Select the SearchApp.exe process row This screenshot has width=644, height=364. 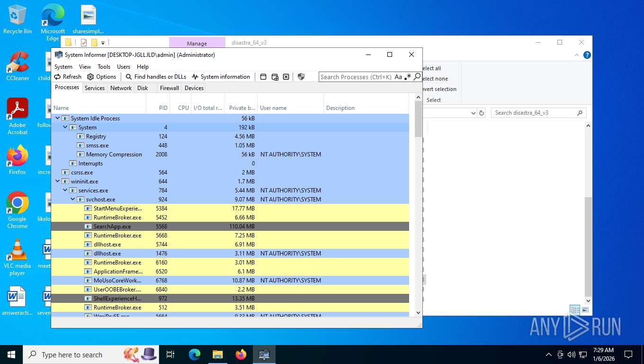[x=230, y=227]
